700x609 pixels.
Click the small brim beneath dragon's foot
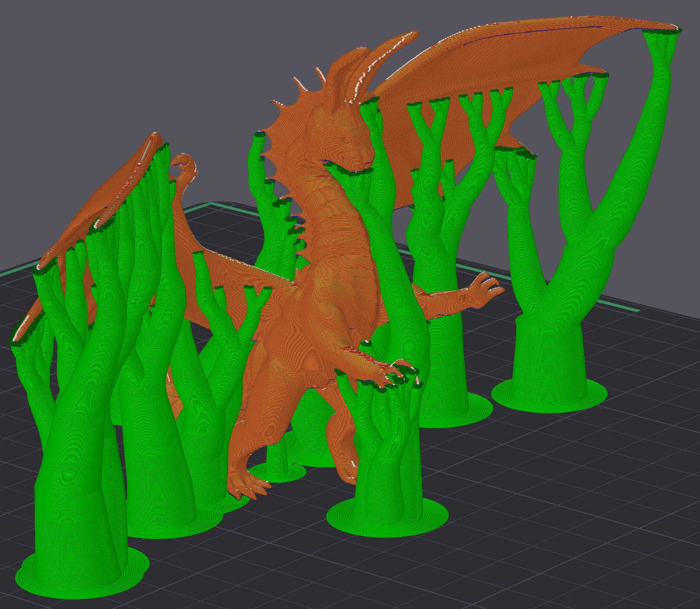click(x=278, y=473)
